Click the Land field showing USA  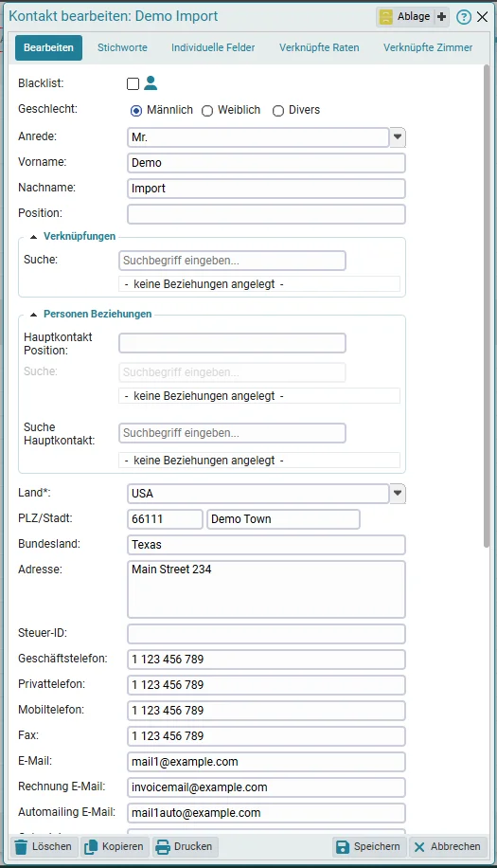tap(258, 494)
